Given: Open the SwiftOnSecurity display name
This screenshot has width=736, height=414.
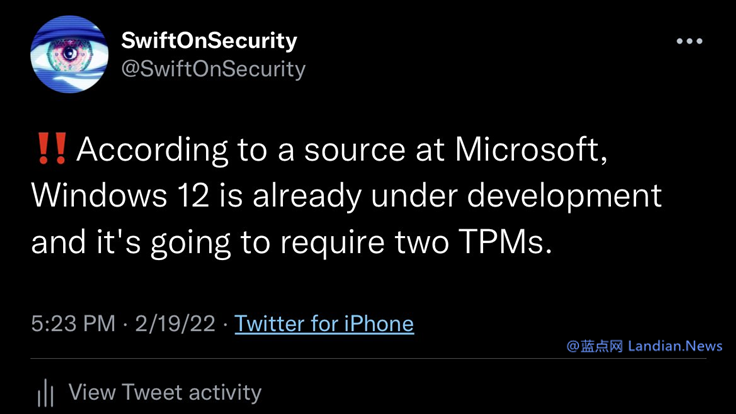Looking at the screenshot, I should pos(208,41).
